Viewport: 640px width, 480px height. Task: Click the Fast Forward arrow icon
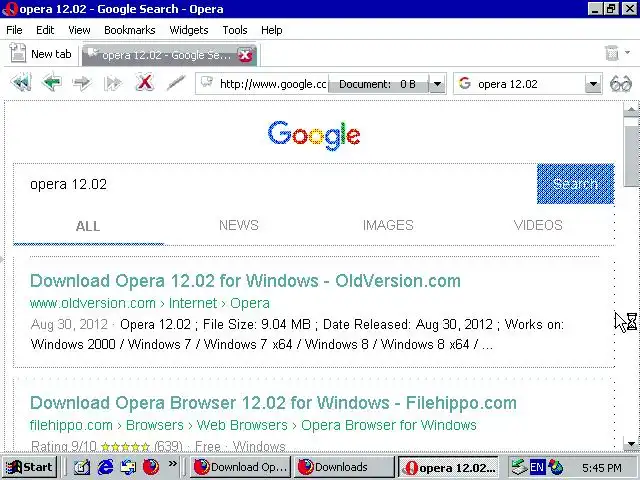(x=113, y=83)
